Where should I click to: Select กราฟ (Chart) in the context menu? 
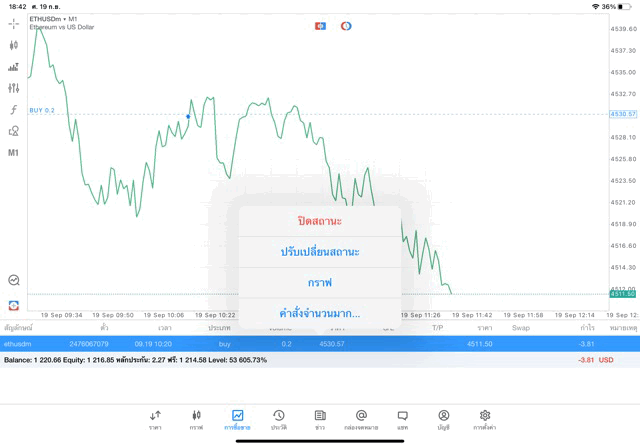(320, 283)
